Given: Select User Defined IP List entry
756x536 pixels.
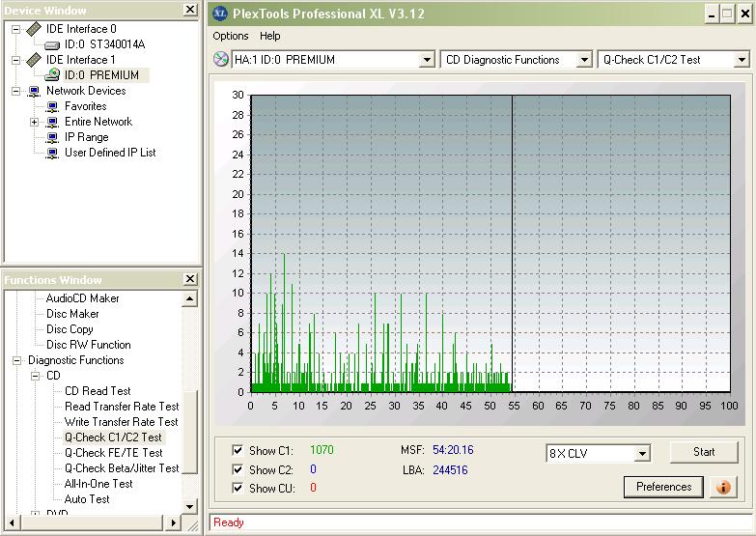Looking at the screenshot, I should tap(110, 153).
